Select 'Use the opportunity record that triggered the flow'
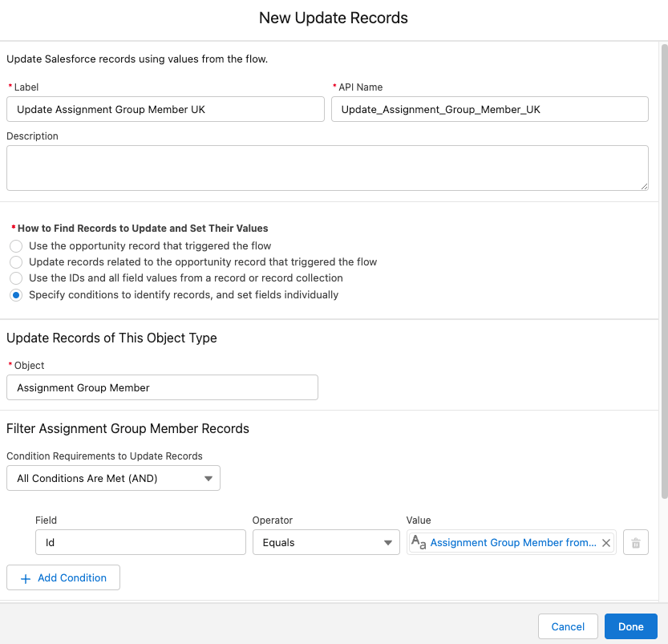This screenshot has height=644, width=668. (x=16, y=246)
